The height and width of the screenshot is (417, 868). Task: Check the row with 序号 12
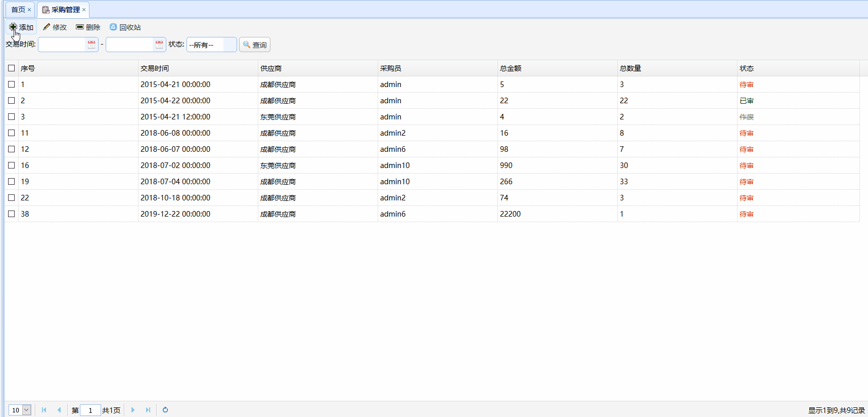point(11,149)
